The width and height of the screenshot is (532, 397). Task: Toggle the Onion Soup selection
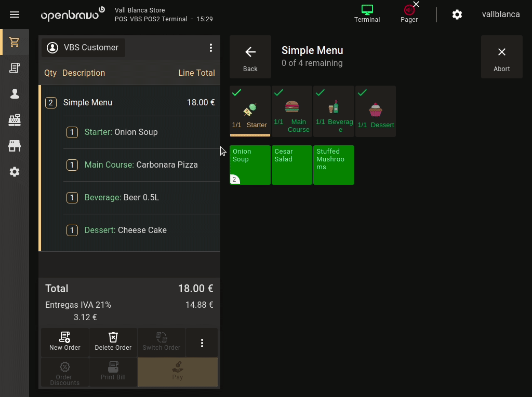pyautogui.click(x=250, y=165)
